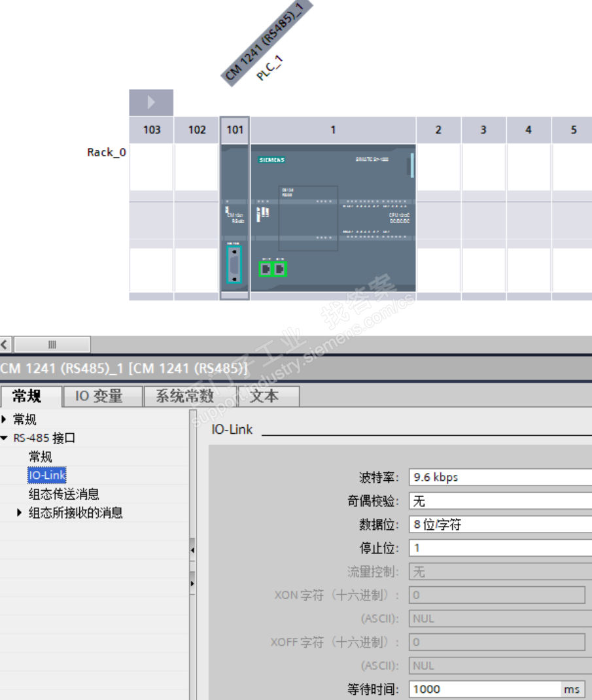
Task: Select rack slot header 1
Action: pos(333,130)
